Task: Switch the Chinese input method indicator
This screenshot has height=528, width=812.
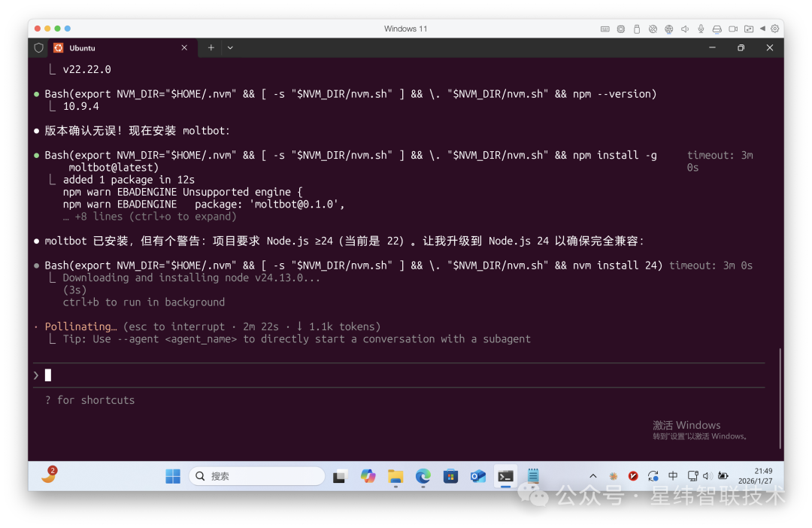Action: tap(673, 476)
